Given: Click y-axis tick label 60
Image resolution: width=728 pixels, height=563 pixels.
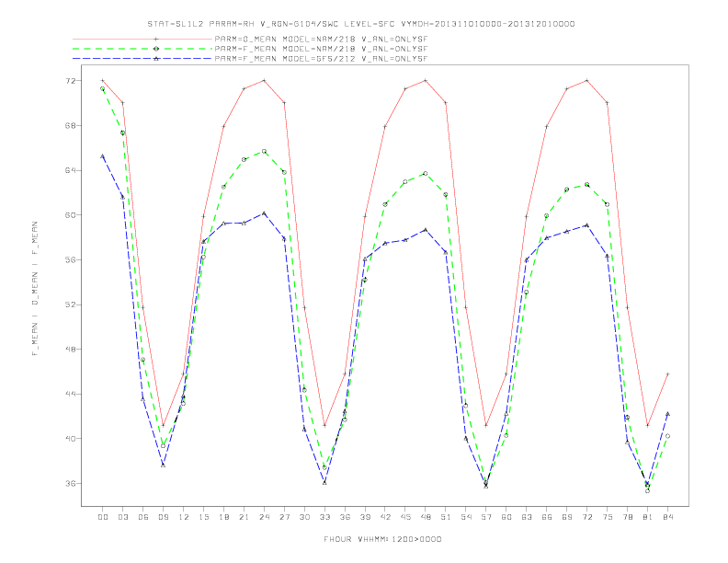Looking at the screenshot, I should [x=71, y=215].
